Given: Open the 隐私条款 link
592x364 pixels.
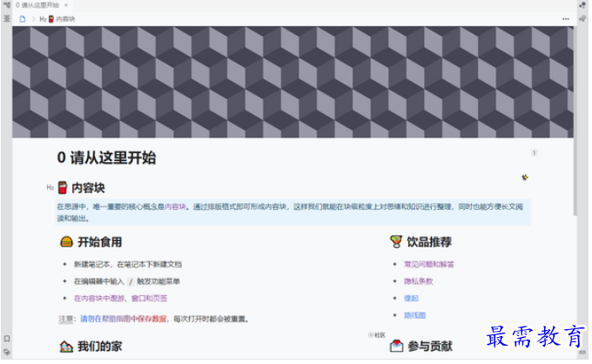Looking at the screenshot, I should (x=420, y=282).
